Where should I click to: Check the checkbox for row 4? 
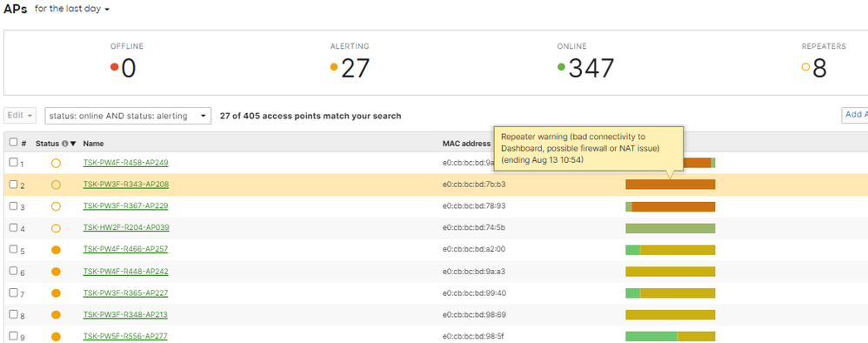pos(13,227)
